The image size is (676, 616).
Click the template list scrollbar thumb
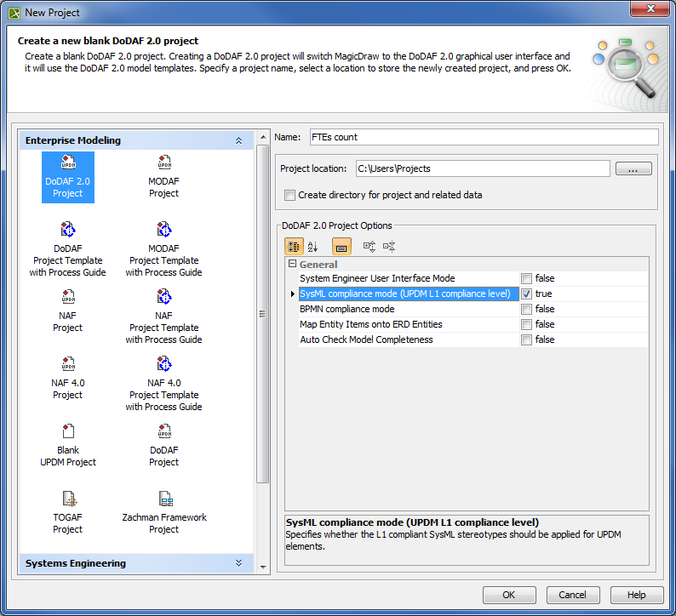262,314
